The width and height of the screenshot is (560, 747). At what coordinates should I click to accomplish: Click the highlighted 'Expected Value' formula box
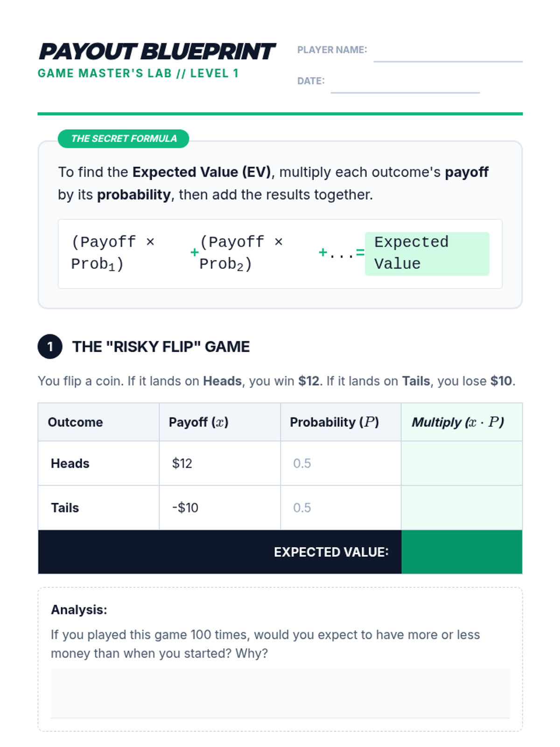pyautogui.click(x=427, y=254)
